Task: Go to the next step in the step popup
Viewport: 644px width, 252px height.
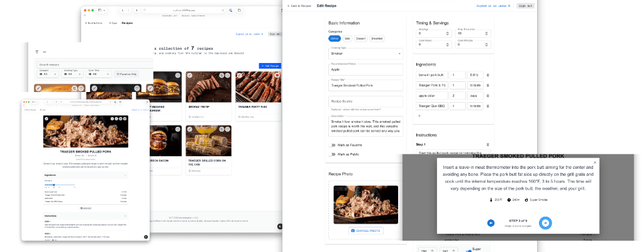Action: coord(545,223)
